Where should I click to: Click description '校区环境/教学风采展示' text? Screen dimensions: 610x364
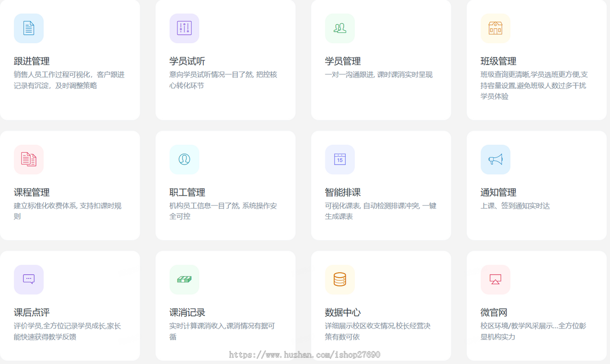pos(515,325)
